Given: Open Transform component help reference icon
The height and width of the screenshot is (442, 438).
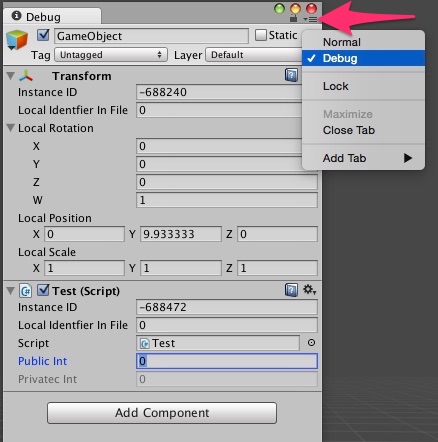Looking at the screenshot, I should click(291, 75).
